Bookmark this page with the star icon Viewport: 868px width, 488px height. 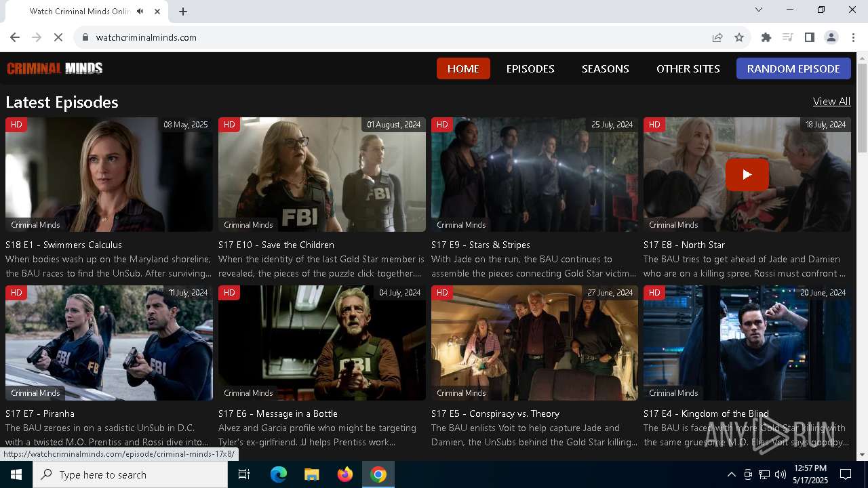(x=739, y=37)
